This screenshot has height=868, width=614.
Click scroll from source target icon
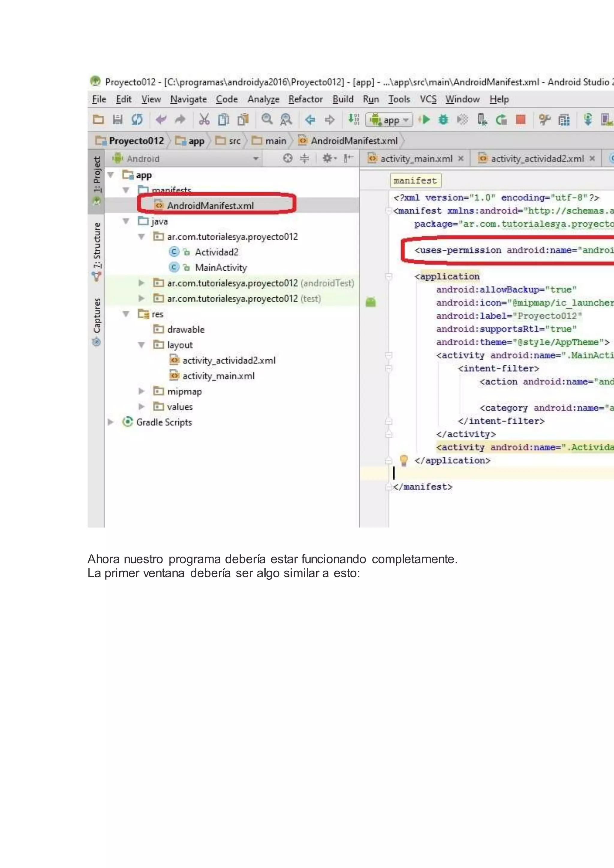288,158
